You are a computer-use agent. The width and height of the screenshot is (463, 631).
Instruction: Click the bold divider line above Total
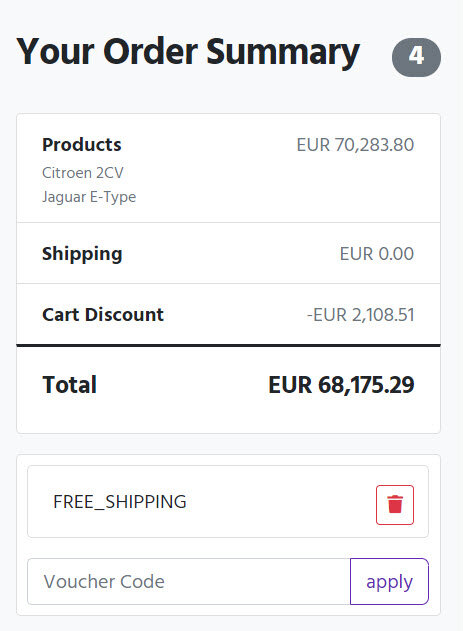228,345
